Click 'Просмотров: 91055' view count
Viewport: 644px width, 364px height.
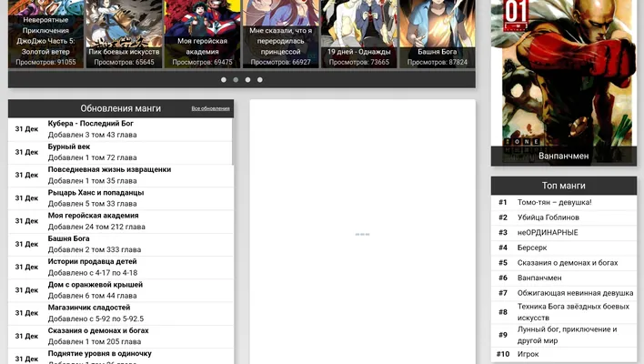(45, 62)
